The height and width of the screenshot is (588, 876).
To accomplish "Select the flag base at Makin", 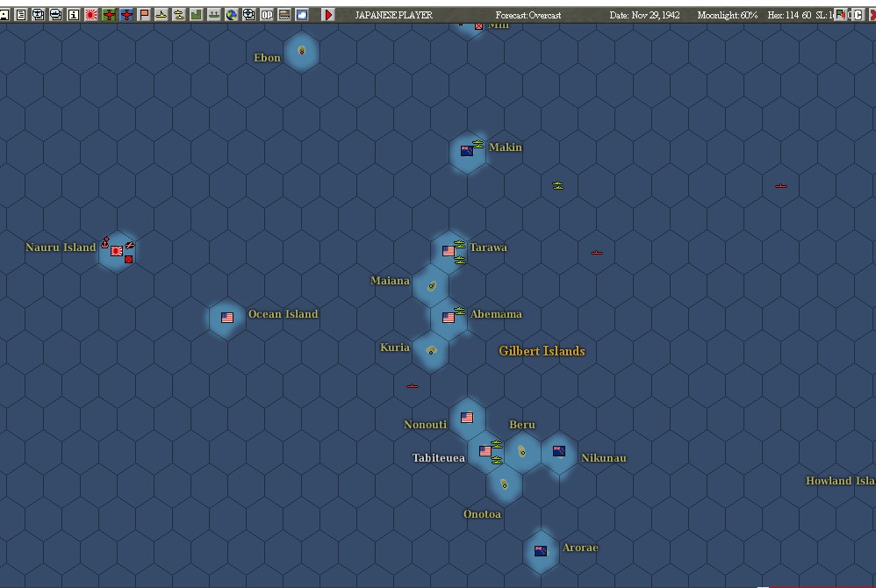I will [467, 151].
